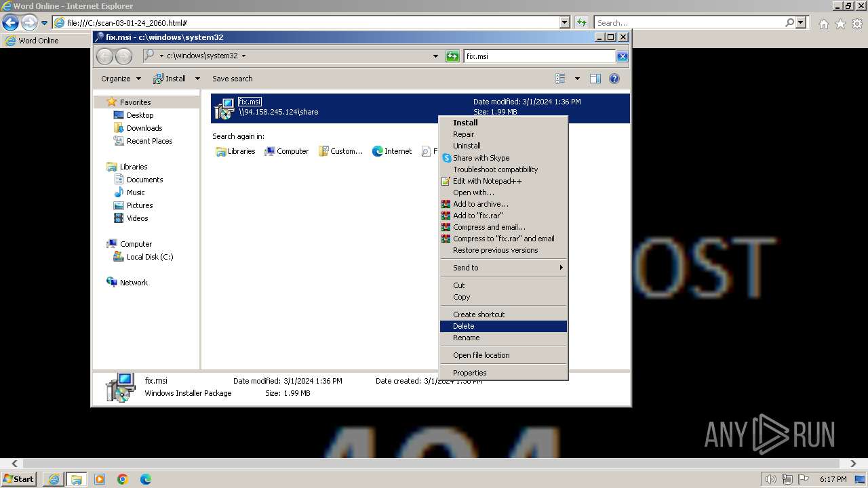Clear the search with the X button
This screenshot has height=488, width=868.
click(x=622, y=56)
